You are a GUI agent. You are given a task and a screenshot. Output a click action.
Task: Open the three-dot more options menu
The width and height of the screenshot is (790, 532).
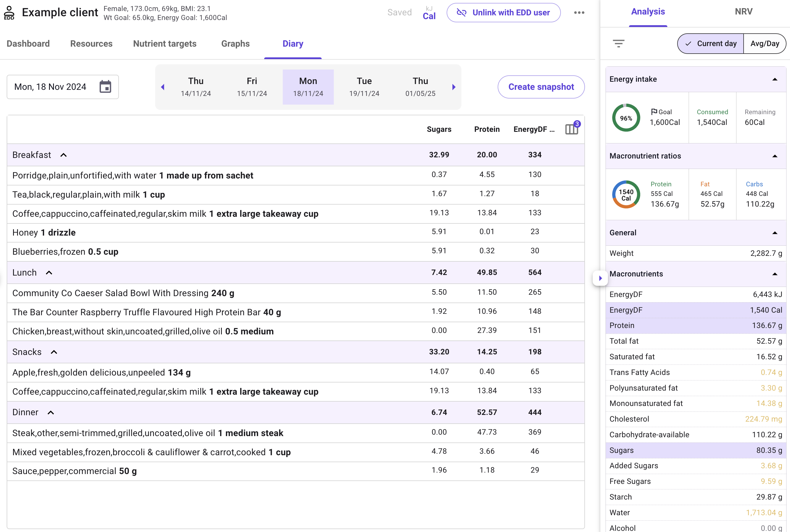(x=579, y=12)
